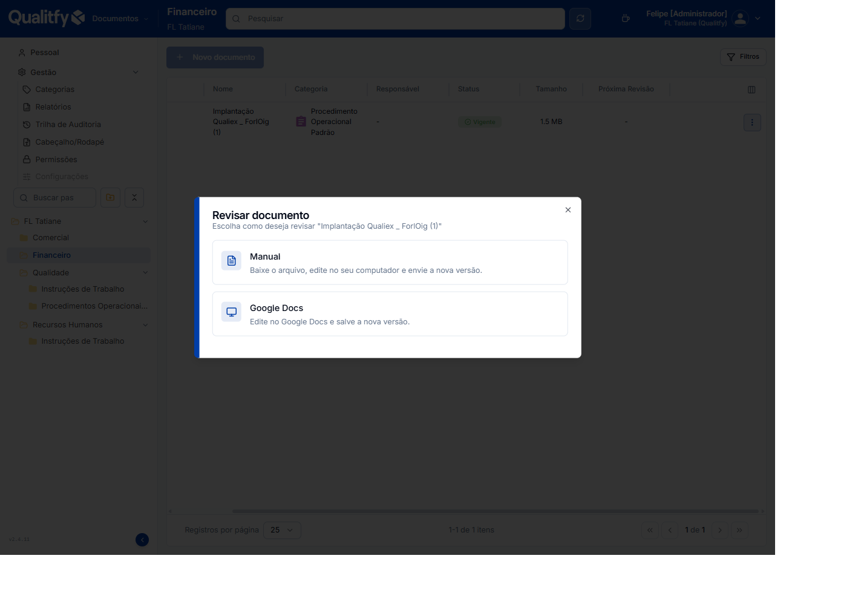This screenshot has height=616, width=861.
Task: Open Pessoal in the sidebar
Action: (45, 53)
